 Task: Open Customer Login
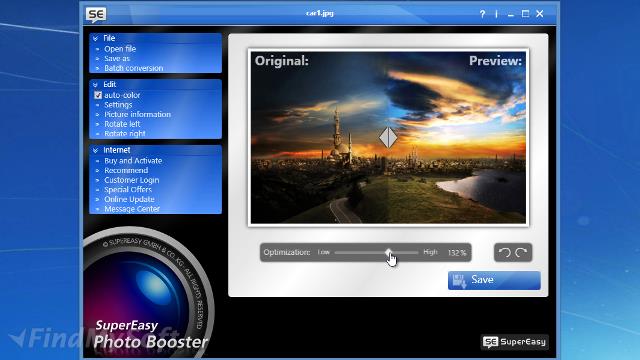(x=131, y=180)
